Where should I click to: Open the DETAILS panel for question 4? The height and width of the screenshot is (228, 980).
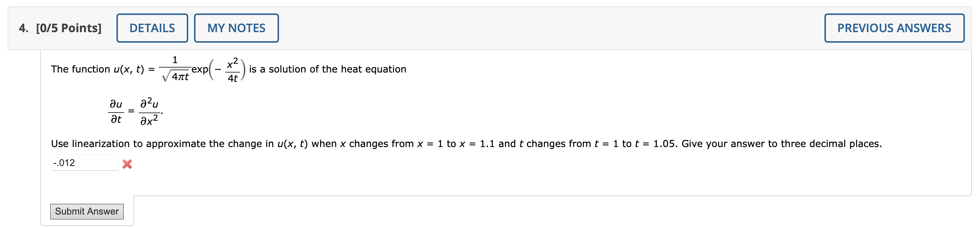(x=152, y=28)
